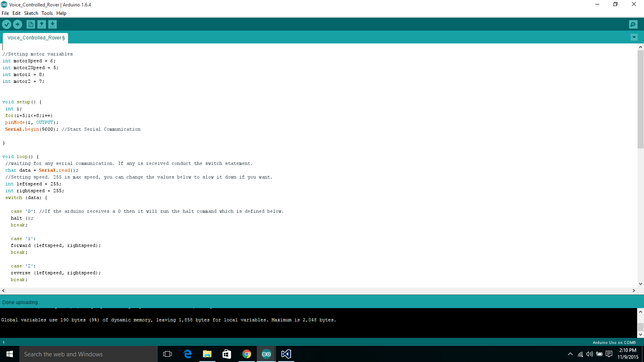Open an existing sketch
Viewport: 644px width, 362px height.
(x=41, y=24)
